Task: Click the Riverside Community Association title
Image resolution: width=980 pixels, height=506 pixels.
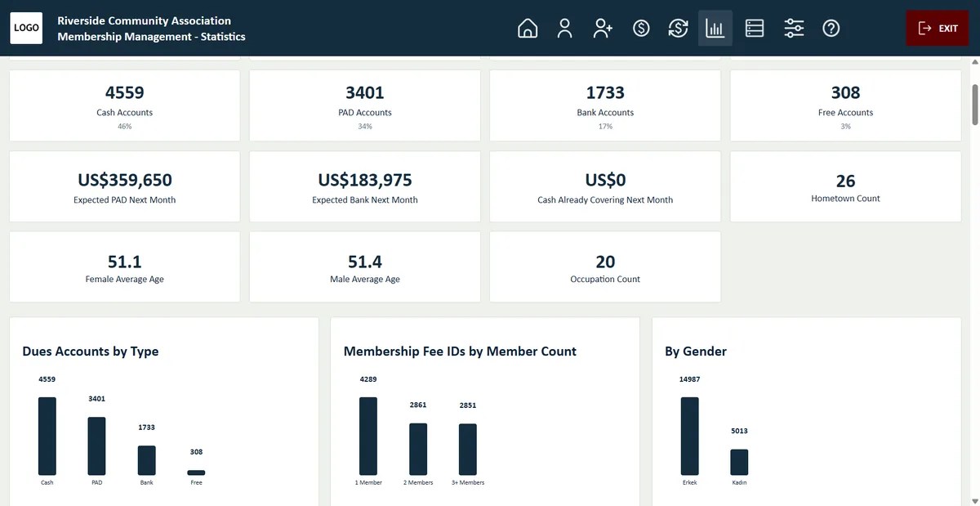Action: pyautogui.click(x=144, y=20)
